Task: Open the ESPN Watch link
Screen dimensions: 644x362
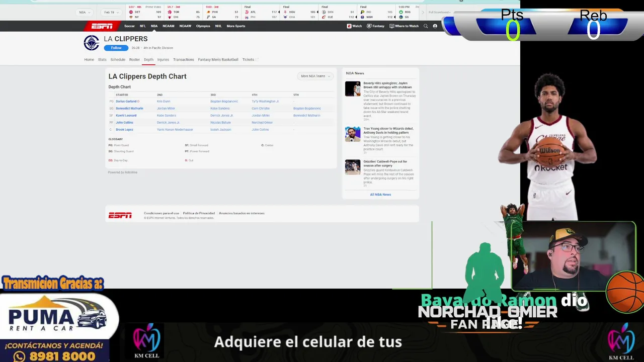Action: click(354, 26)
